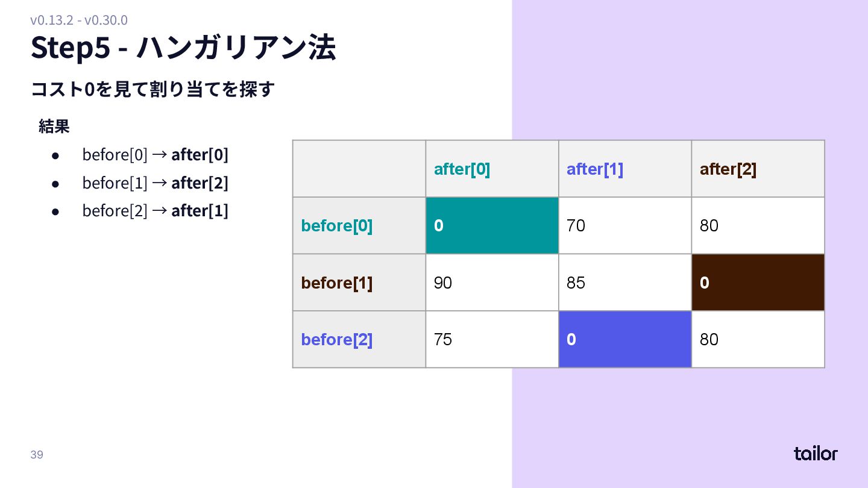868x488 pixels.
Task: Click the before[1] row header
Action: click(x=359, y=283)
